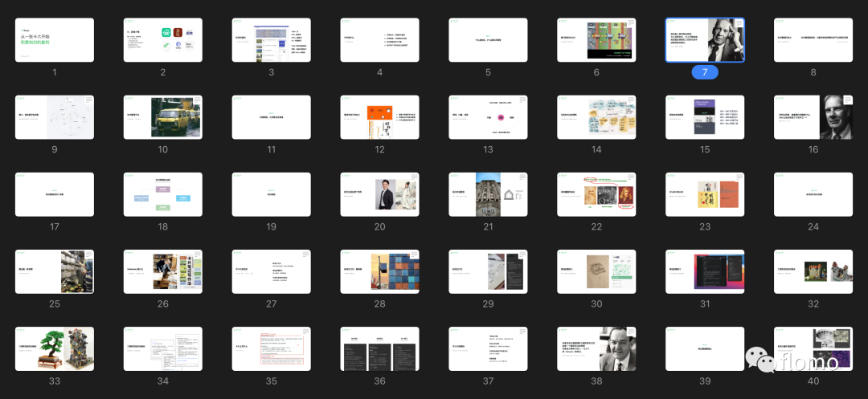Select slide 11 section divider thumbnail
Viewport: 868px width, 399px height.
[x=272, y=117]
